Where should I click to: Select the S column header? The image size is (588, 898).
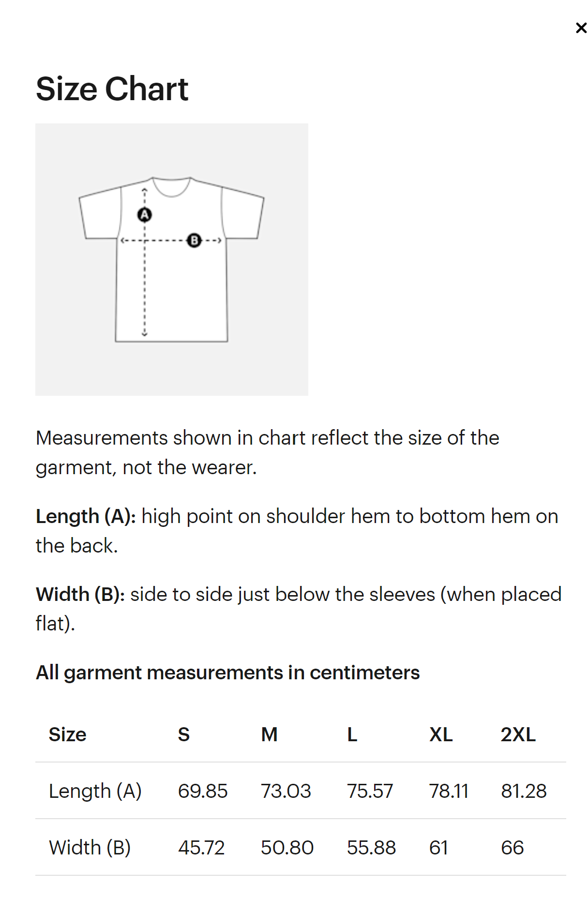tap(184, 734)
